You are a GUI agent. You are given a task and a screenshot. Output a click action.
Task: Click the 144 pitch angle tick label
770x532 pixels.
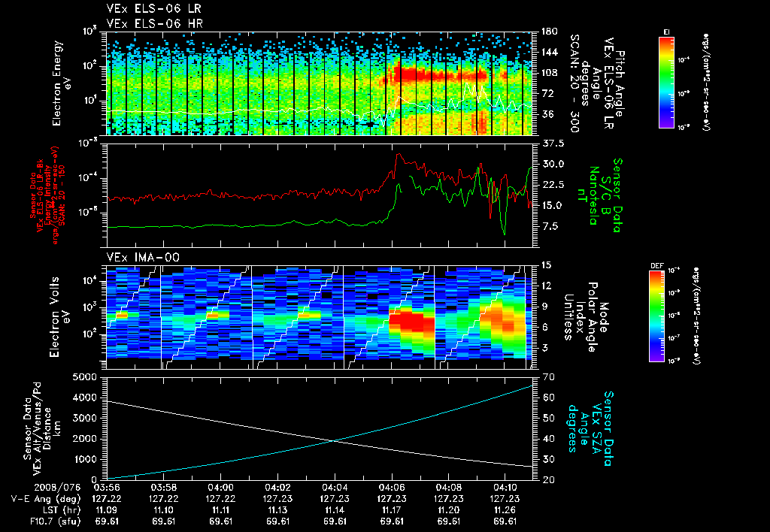tap(549, 52)
